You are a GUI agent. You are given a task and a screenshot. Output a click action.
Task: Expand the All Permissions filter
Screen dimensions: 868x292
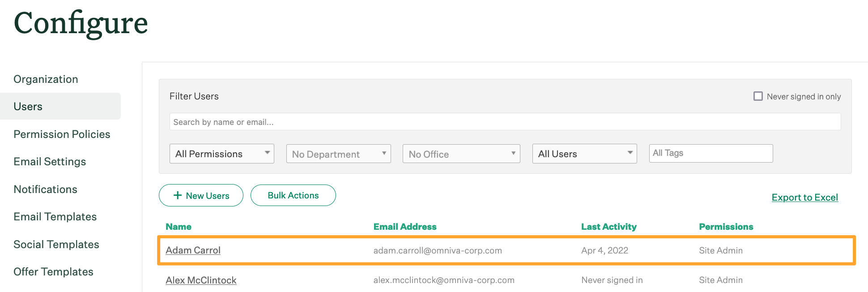point(221,154)
